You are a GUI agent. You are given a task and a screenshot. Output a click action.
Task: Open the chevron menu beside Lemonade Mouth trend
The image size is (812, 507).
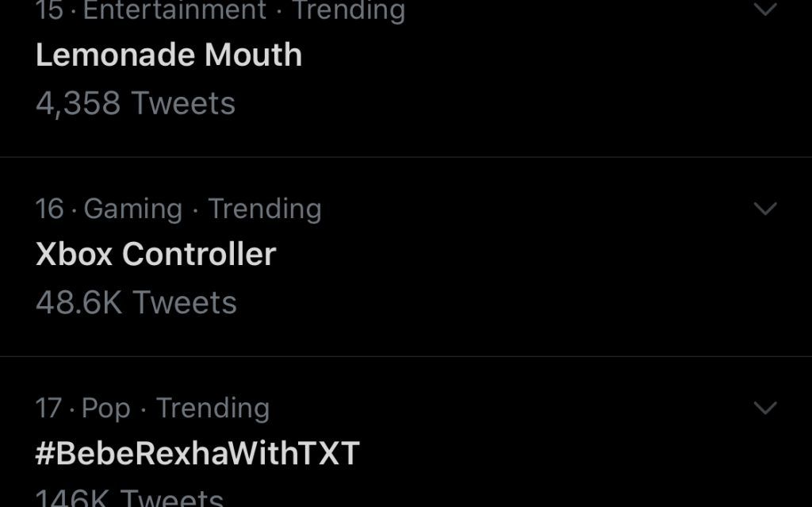[x=765, y=8]
